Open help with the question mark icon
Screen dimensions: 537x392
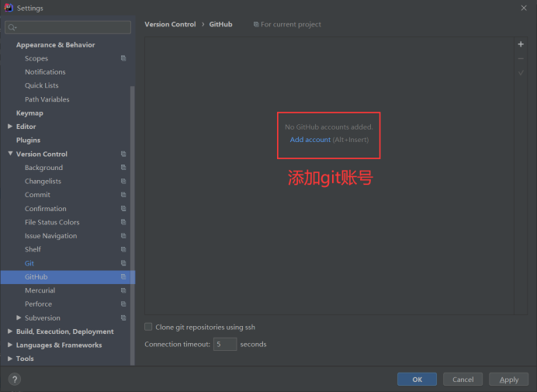[15, 380]
